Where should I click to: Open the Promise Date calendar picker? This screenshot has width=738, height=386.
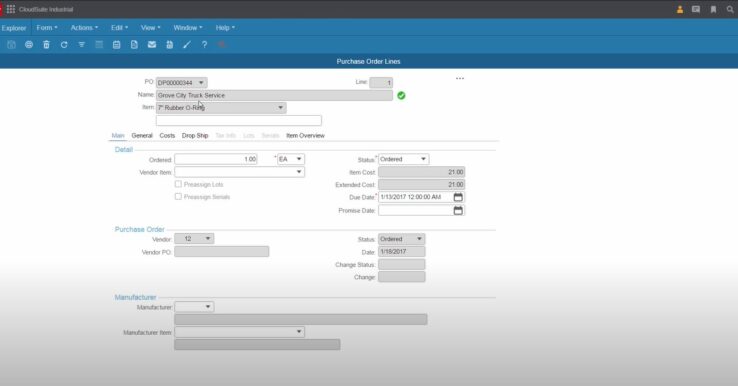coord(458,210)
